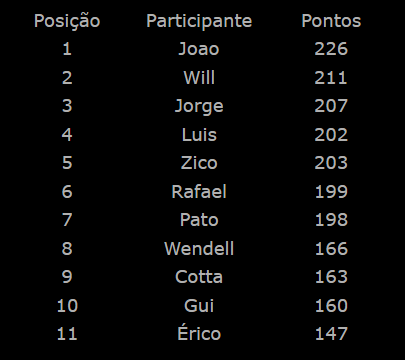Image resolution: width=405 pixels, height=360 pixels.
Task: Click the 199 points value
Action: pos(331,192)
